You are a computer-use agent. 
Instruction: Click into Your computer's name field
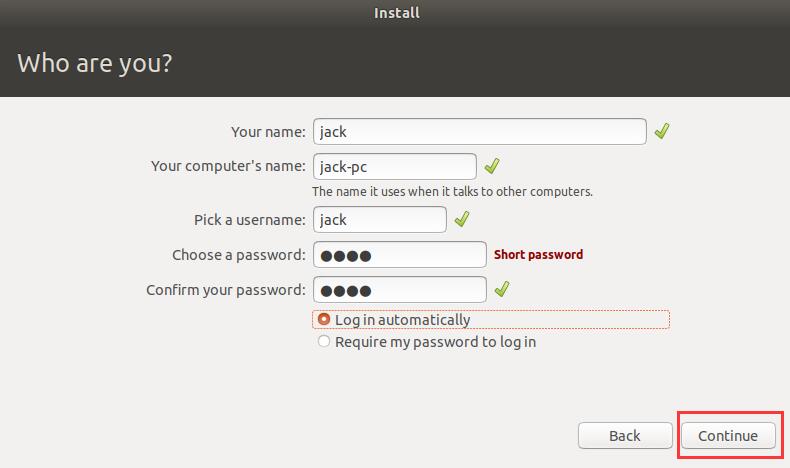[395, 166]
